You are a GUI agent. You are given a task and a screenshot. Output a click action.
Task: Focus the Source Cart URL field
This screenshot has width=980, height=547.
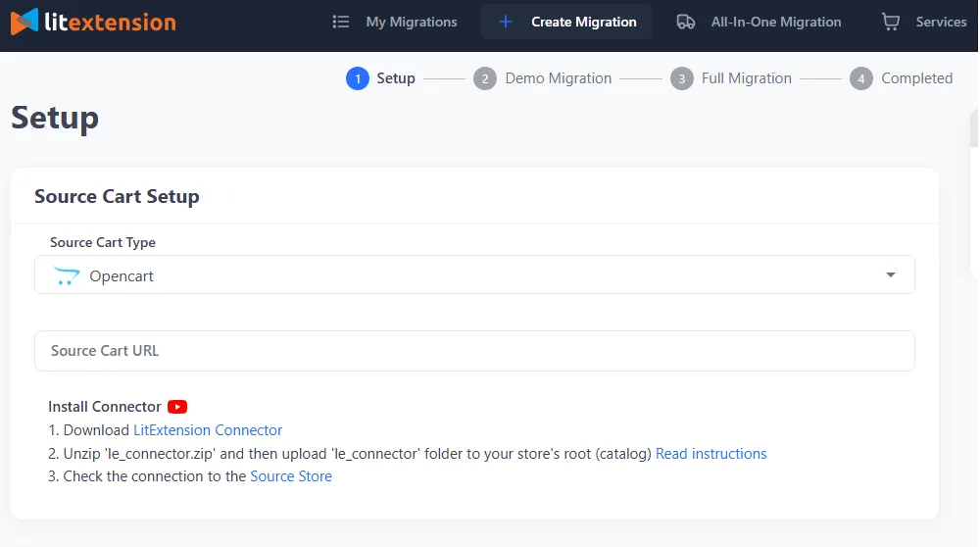pyautogui.click(x=474, y=351)
